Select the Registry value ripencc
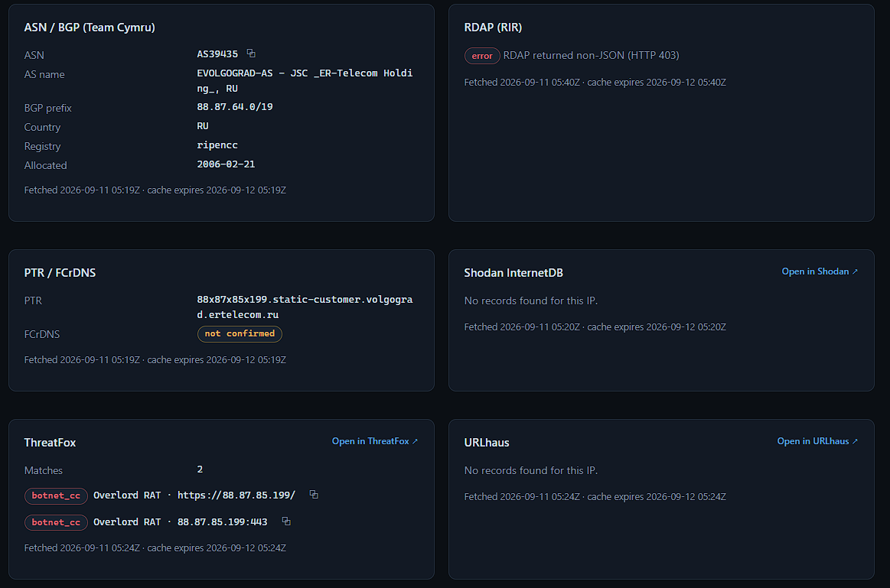890x588 pixels. [217, 145]
